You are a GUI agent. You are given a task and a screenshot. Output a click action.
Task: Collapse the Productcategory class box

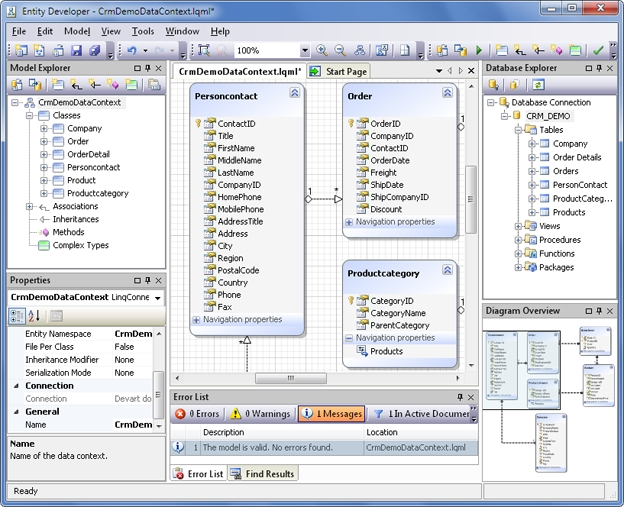click(x=447, y=270)
